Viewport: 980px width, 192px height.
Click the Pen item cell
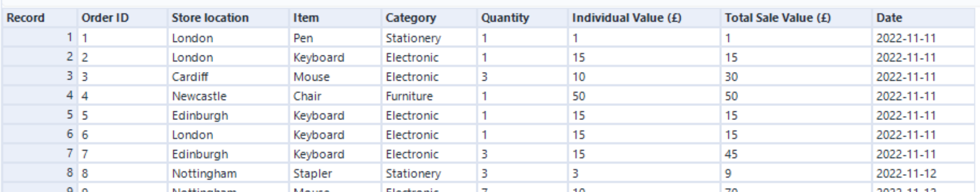(303, 38)
